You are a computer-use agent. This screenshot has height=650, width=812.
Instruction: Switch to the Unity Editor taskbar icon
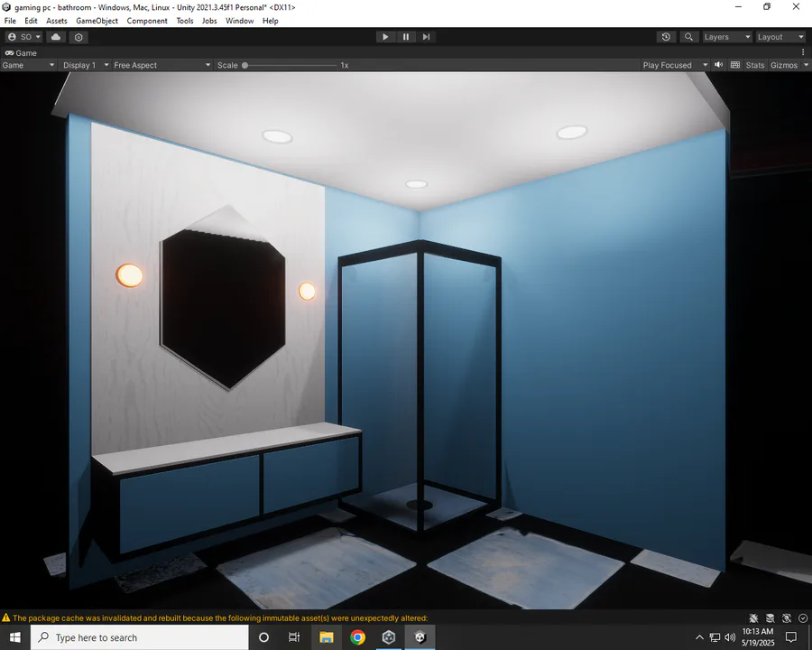[x=420, y=637]
